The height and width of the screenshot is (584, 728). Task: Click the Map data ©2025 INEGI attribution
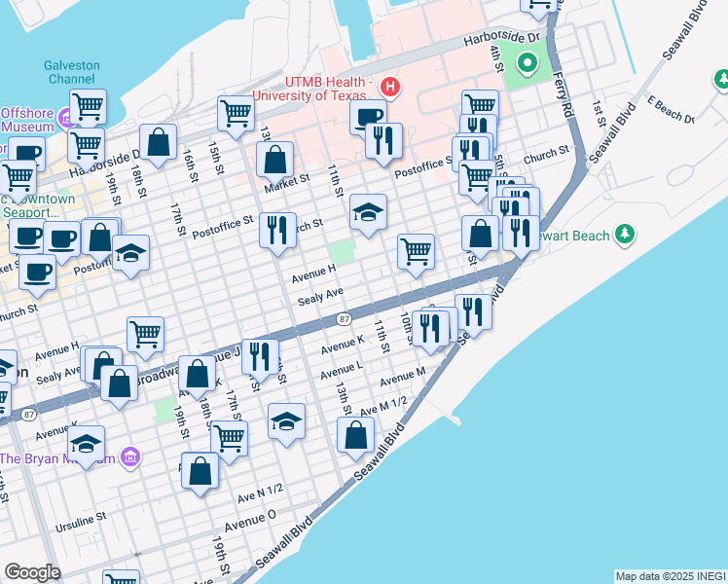coord(672,577)
